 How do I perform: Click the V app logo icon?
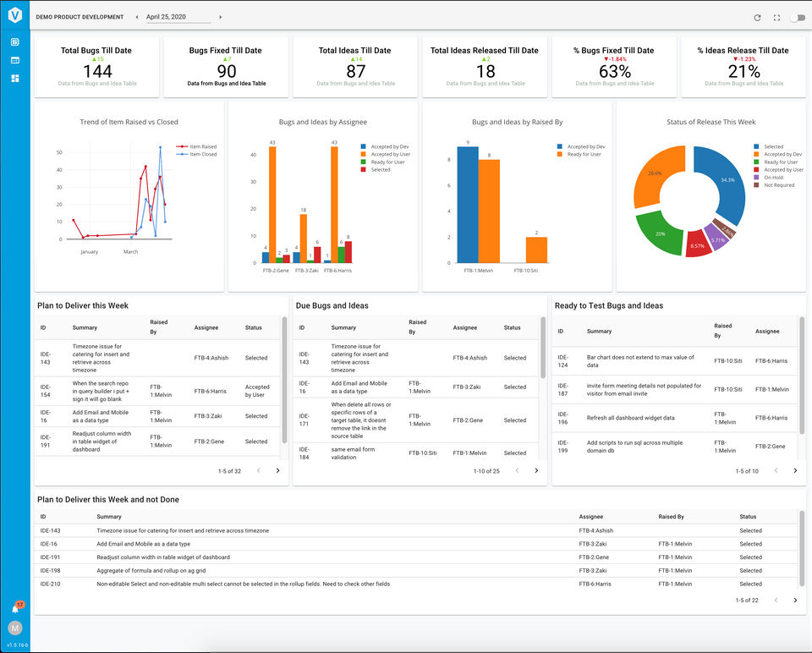point(15,15)
